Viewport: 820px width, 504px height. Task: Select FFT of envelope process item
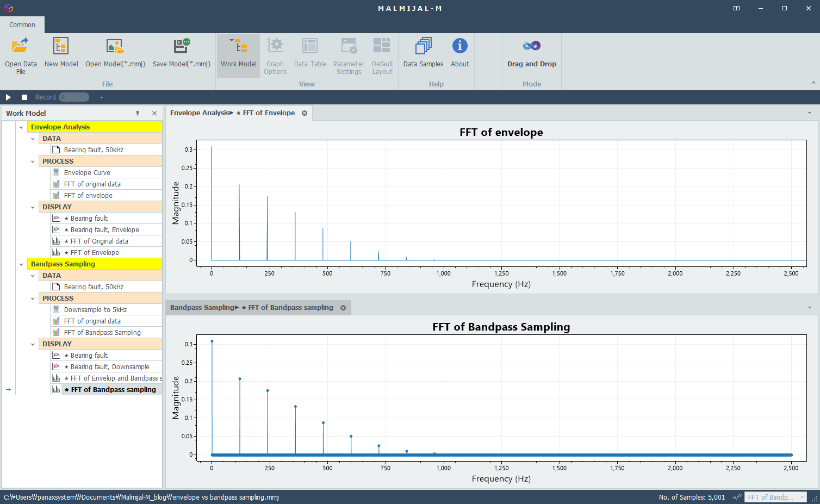pos(107,196)
